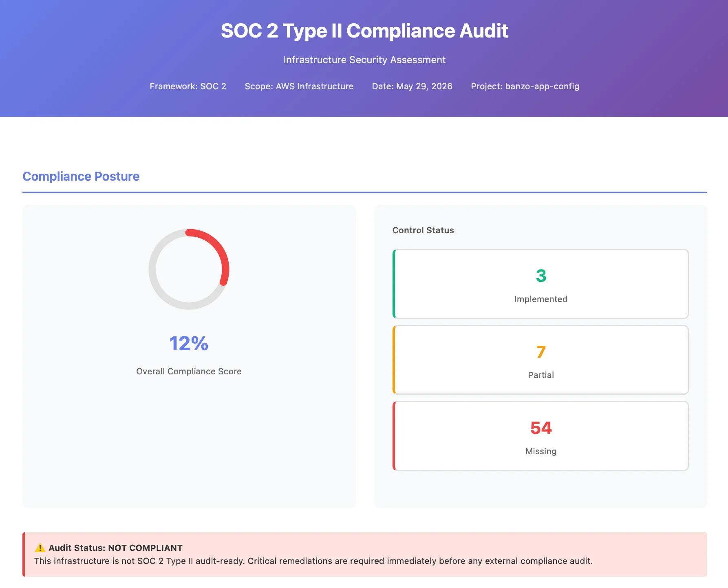Click the 'Control Status' heading
This screenshot has width=728, height=588.
point(423,230)
